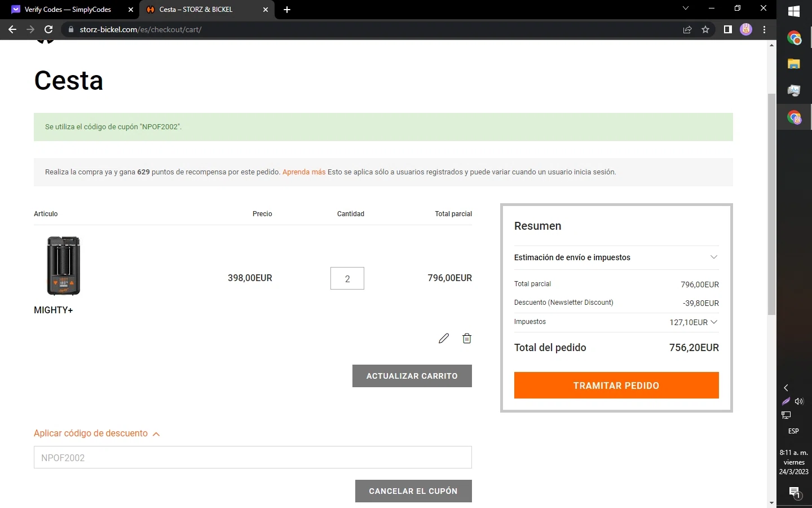Focus the coupon code field containing NPOF2002
The height and width of the screenshot is (508, 812).
253,457
